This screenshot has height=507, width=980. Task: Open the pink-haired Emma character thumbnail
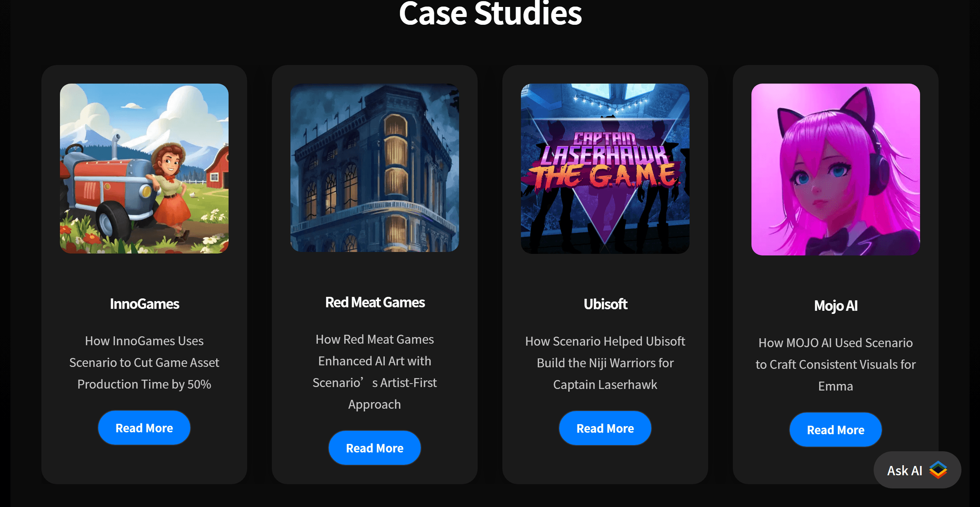(x=835, y=170)
